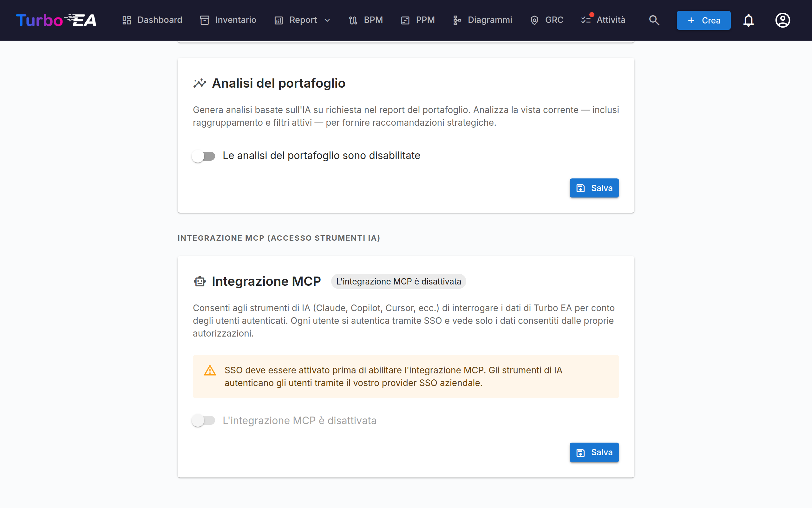Click the 'Integrazione MCP' card heading
Screen dimensions: 812x508
click(x=266, y=281)
